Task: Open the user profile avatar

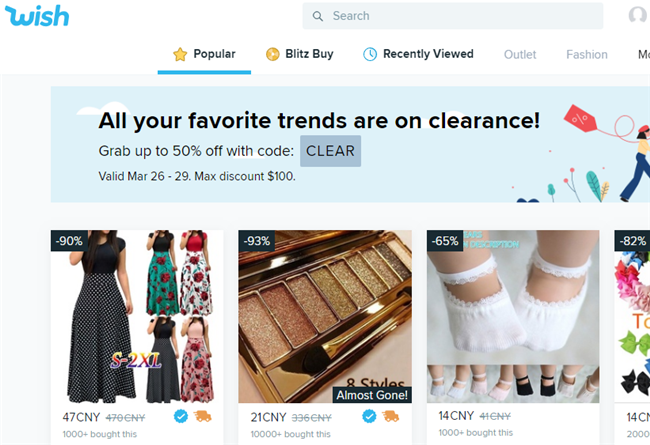Action: coord(638,16)
